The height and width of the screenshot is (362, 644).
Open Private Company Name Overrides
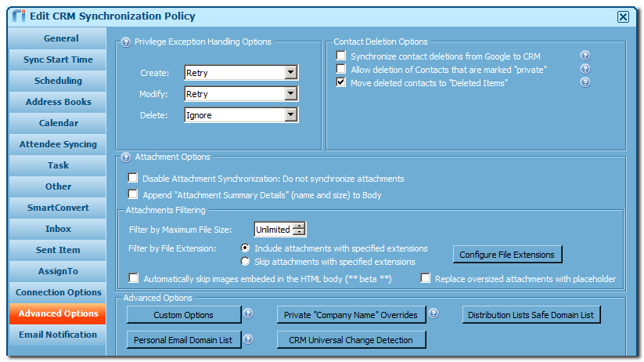coord(351,315)
